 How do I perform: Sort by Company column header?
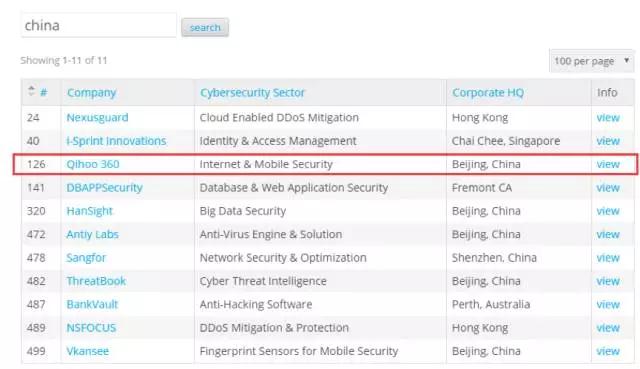(x=91, y=93)
